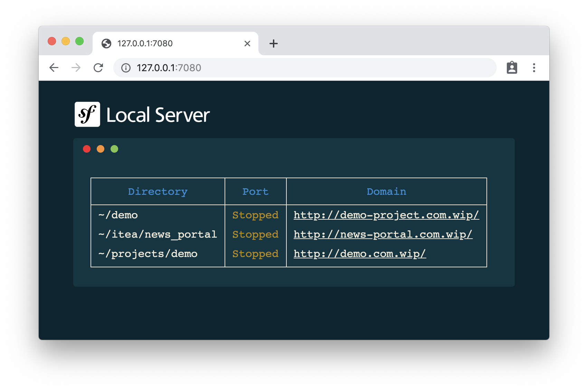Click the orange dot in the terminal panel
Screen dimensions: 588x391
pos(101,149)
